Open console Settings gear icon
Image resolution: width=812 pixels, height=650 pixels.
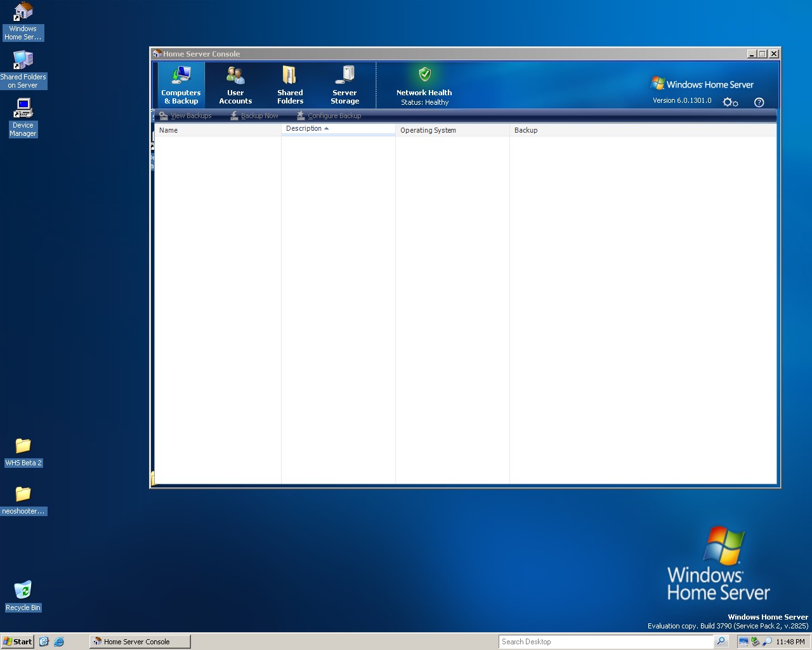[x=730, y=102]
